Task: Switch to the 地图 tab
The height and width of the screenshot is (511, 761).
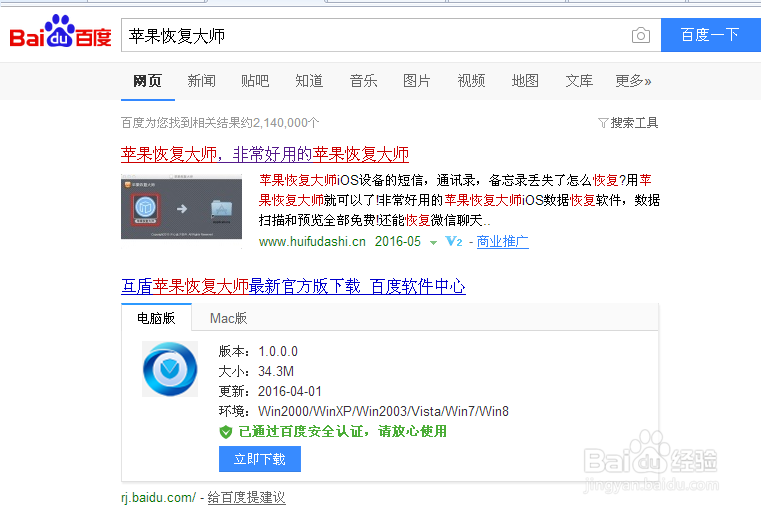Action: 525,81
